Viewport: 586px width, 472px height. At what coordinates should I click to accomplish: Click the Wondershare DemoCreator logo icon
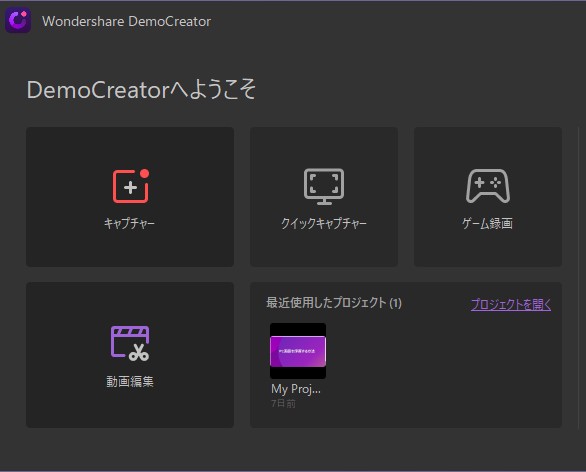pos(18,20)
